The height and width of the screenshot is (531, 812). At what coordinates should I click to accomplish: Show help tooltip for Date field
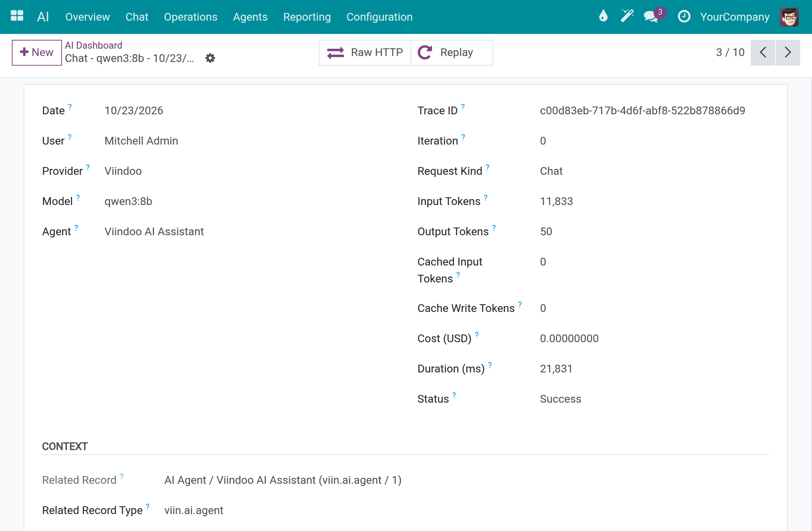point(70,107)
